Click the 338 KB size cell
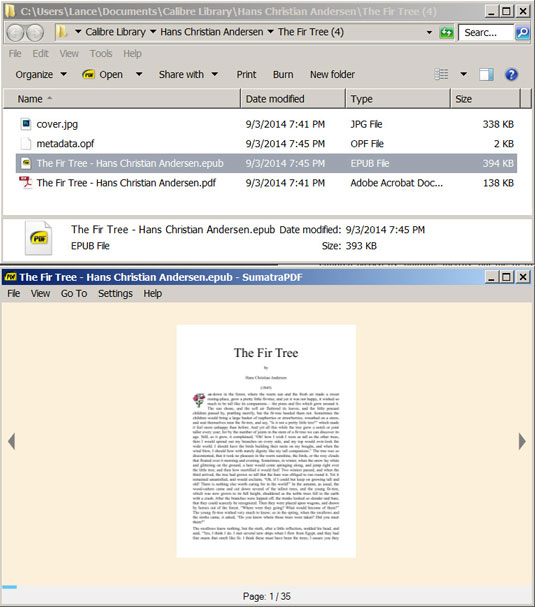Screen dimensions: 535x607 tap(498, 124)
